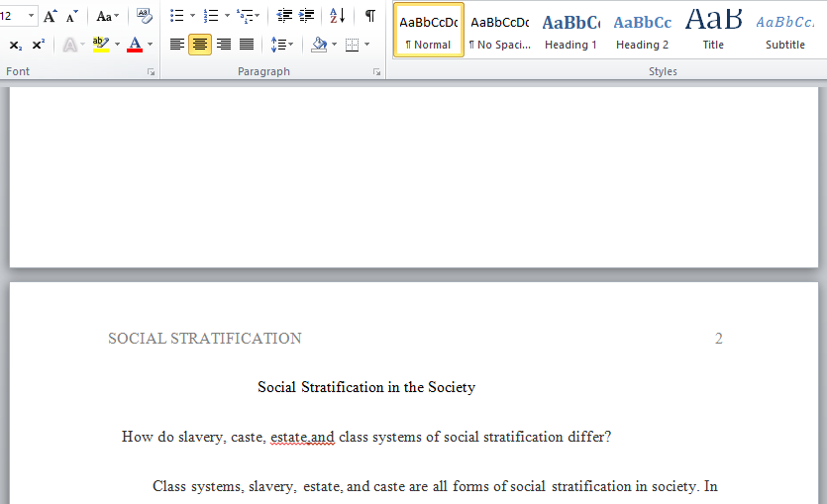Align text left
The height and width of the screenshot is (504, 827).
tap(177, 45)
